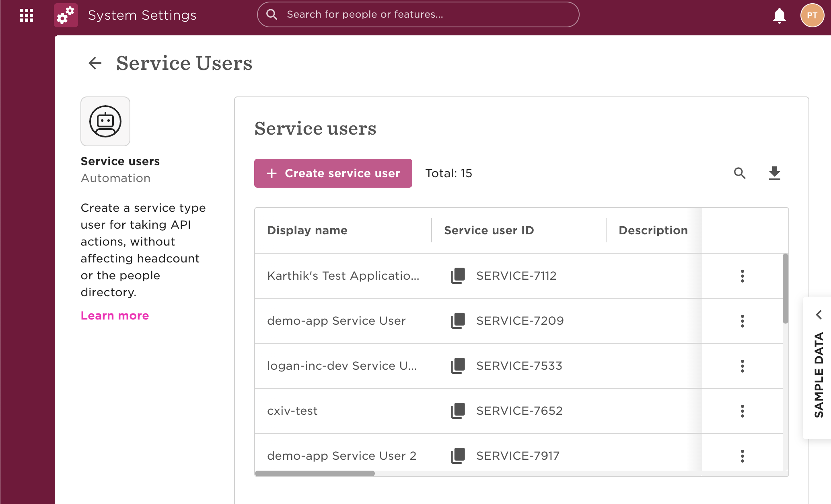Copy the SERVICE-7112 ID

coord(458,276)
